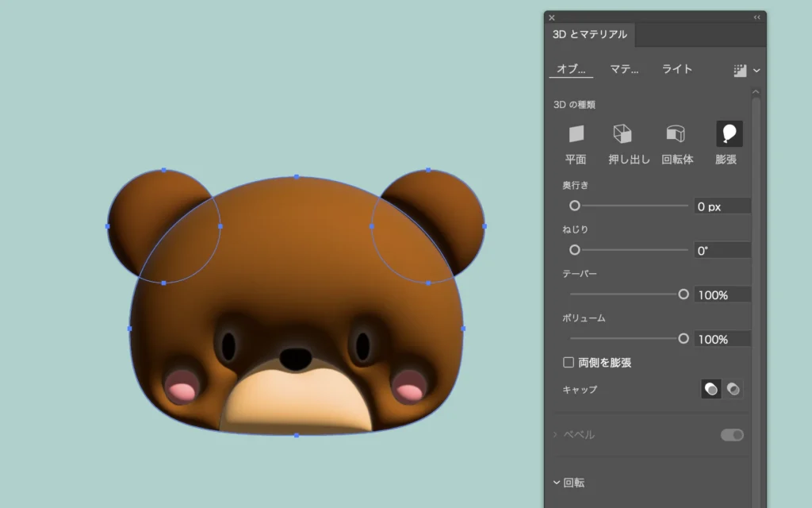Screen dimensions: 812x508
Task: Click the ボリューム slider handle
Action: pos(684,338)
